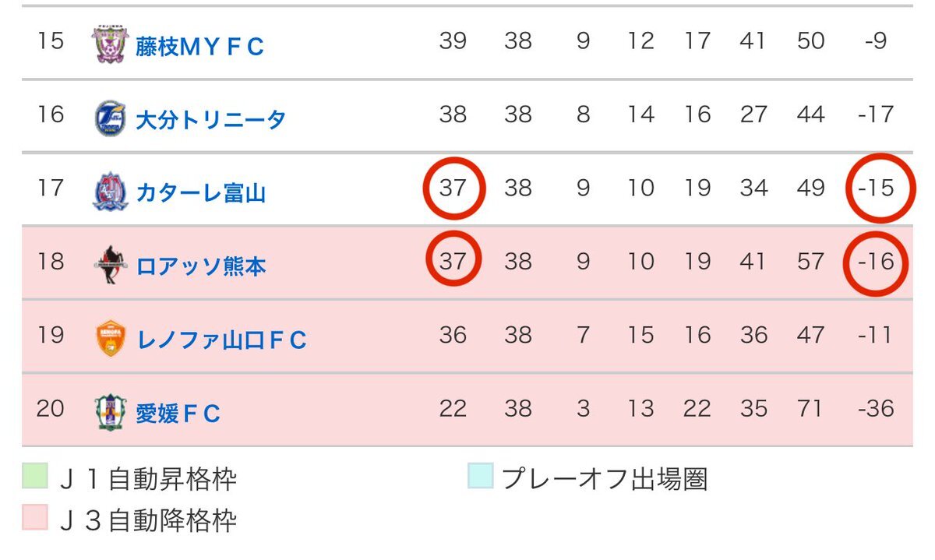Screen dimensions: 935x560
Task: Click the ロアッソ熊本 horse emblem
Action: pyautogui.click(x=110, y=265)
